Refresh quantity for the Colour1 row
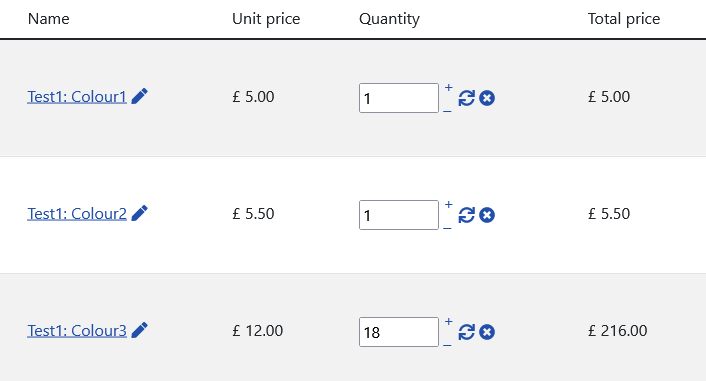Viewport: 706px width, 381px height. [x=466, y=98]
